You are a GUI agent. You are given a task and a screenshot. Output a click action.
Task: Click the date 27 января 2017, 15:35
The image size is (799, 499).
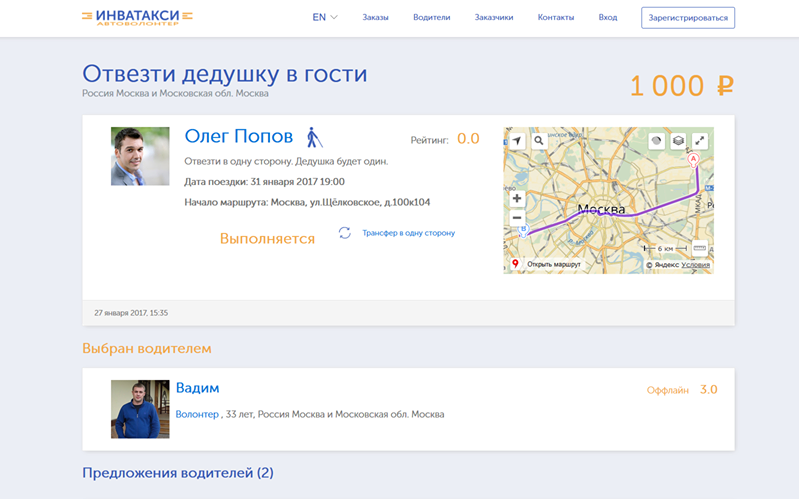[x=131, y=313]
